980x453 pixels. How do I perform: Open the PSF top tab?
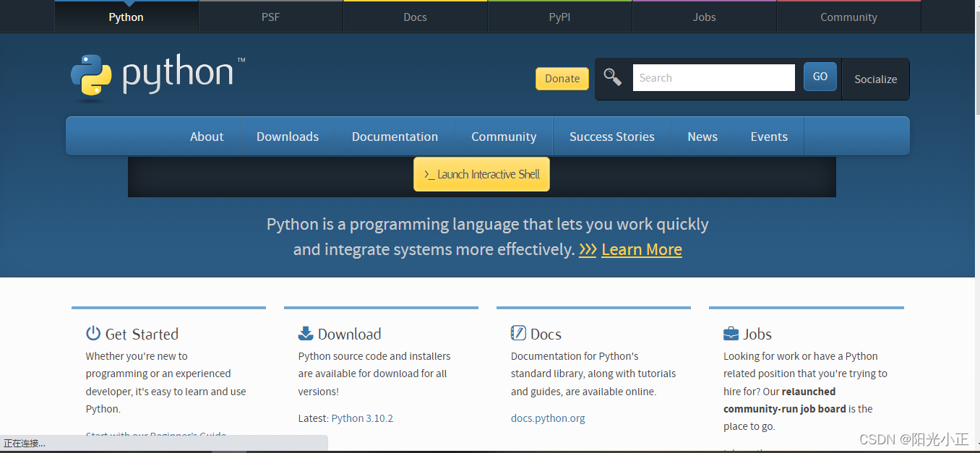pyautogui.click(x=270, y=17)
